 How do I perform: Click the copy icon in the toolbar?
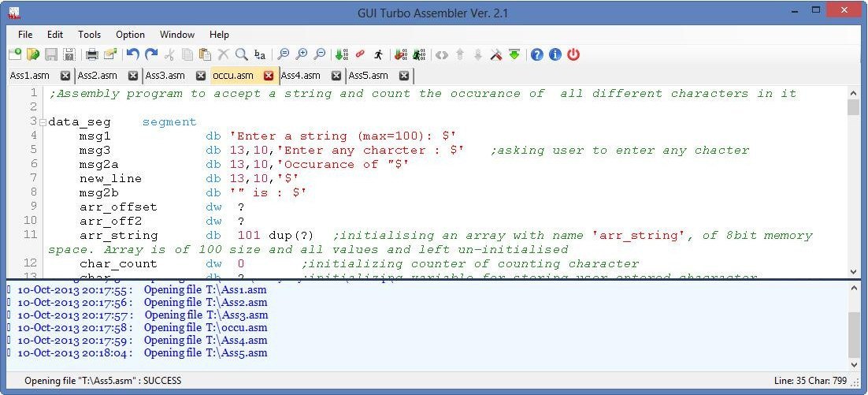pos(187,54)
